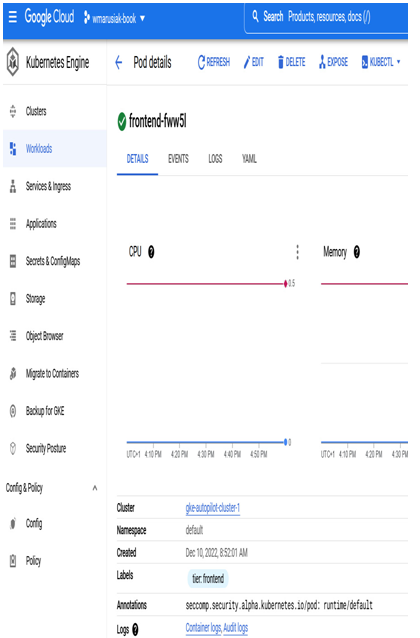This screenshot has width=420, height=638.
Task: Click the Memory help question icon
Action: (357, 252)
